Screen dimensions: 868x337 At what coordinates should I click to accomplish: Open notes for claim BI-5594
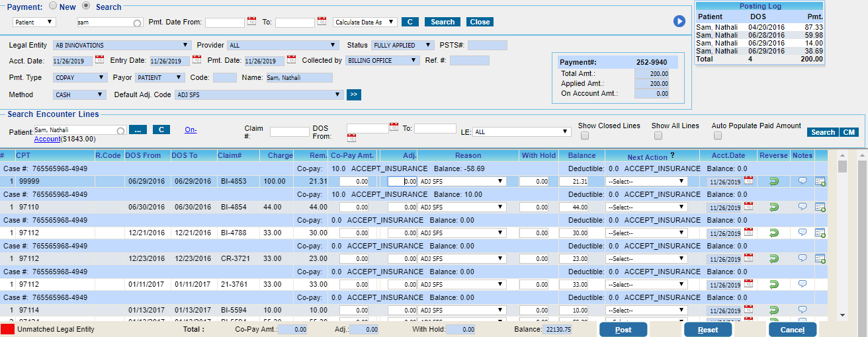[x=803, y=310]
